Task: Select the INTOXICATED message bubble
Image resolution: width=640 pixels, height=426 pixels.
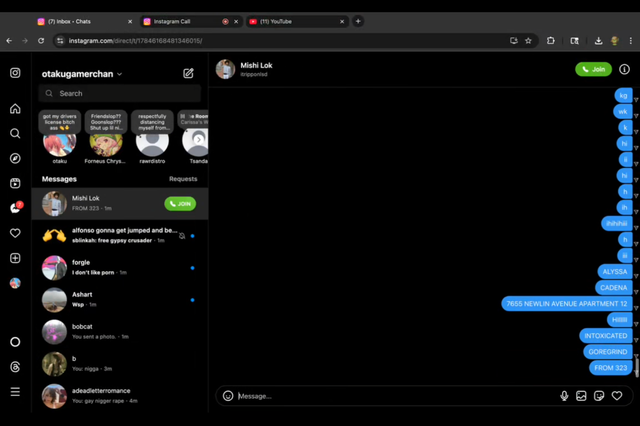Action: pos(606,336)
